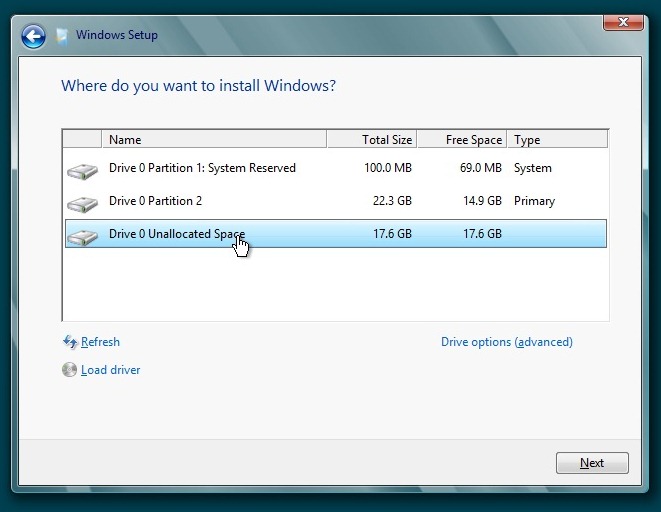The width and height of the screenshot is (661, 512).
Task: Select the Drive 0 Unallocated Space row
Action: 336,233
